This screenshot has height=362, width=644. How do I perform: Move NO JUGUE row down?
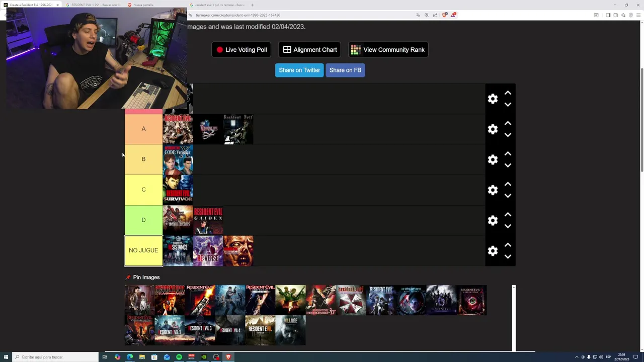coord(508,256)
